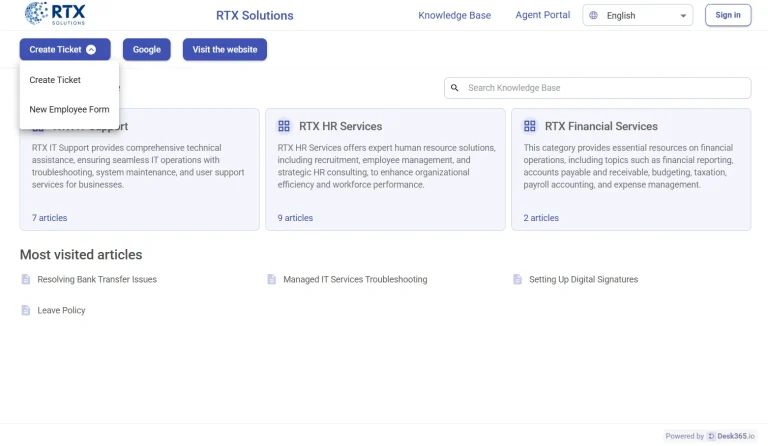This screenshot has width=768, height=446.
Task: Focus the Search Knowledge Base field
Action: point(598,88)
